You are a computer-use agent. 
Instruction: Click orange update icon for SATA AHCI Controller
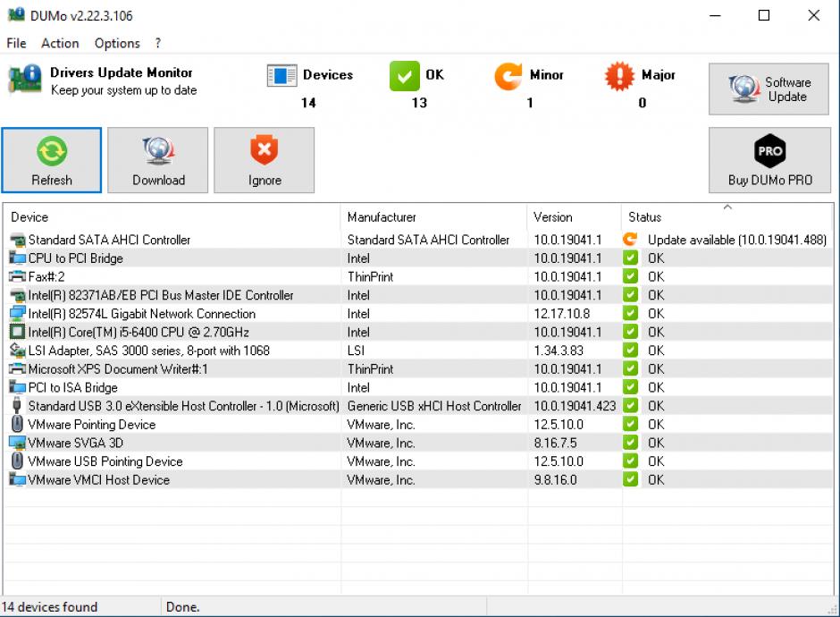pos(631,240)
